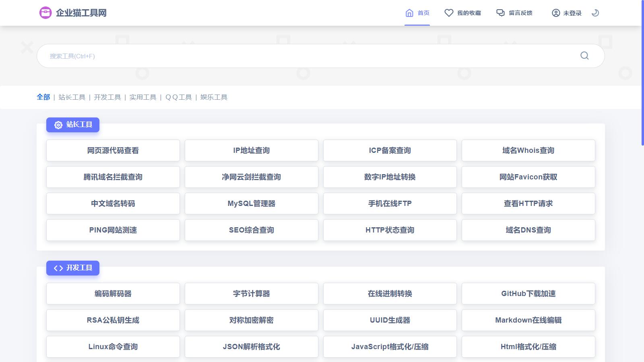Switch to the 娱乐工具 category tab

tap(214, 97)
